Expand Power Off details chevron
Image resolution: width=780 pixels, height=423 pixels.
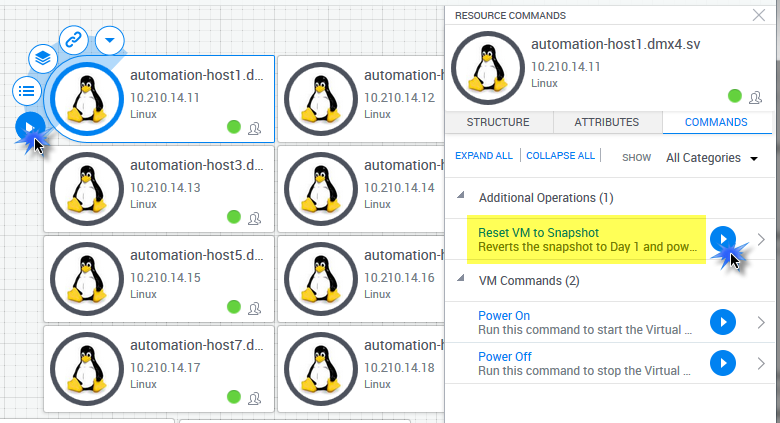(761, 363)
